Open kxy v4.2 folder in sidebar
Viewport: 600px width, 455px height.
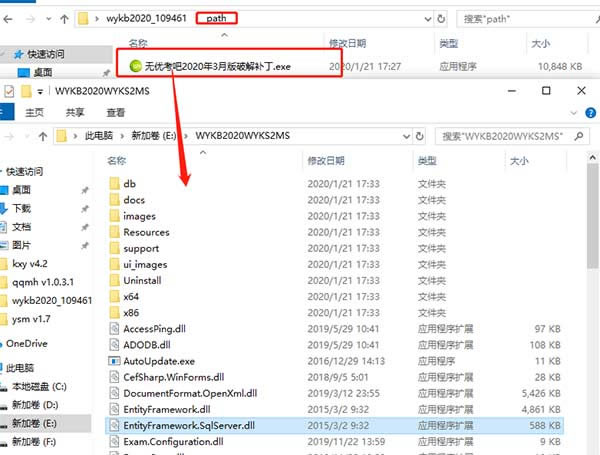tap(29, 264)
